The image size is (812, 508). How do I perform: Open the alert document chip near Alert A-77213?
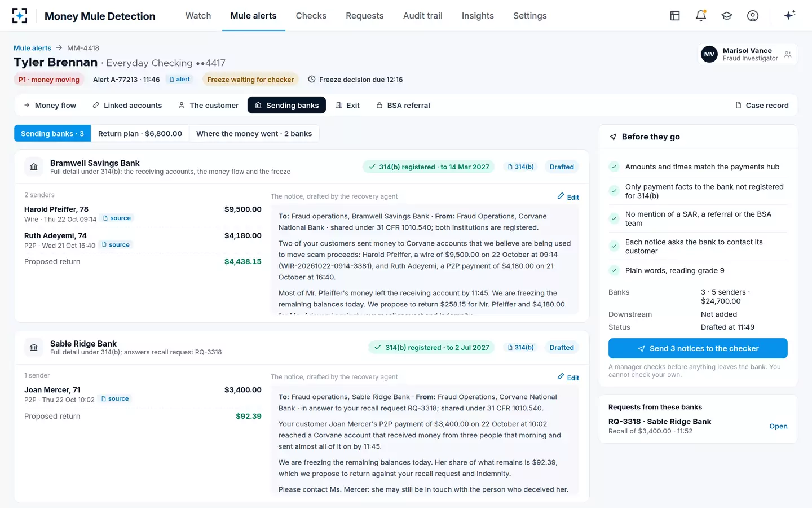(x=180, y=80)
